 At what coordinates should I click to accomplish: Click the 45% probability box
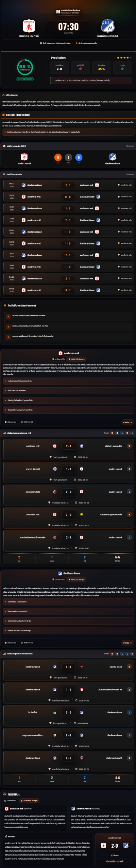click(x=101, y=67)
